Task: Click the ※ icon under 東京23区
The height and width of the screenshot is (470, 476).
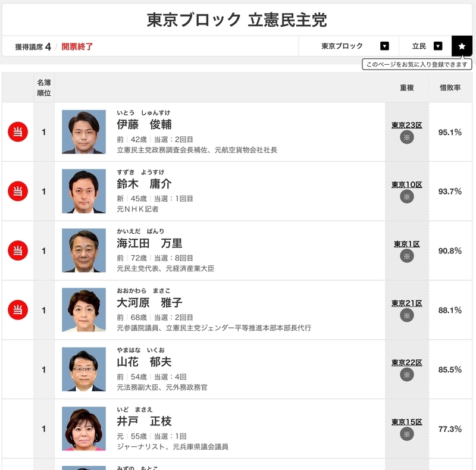Action: (407, 137)
